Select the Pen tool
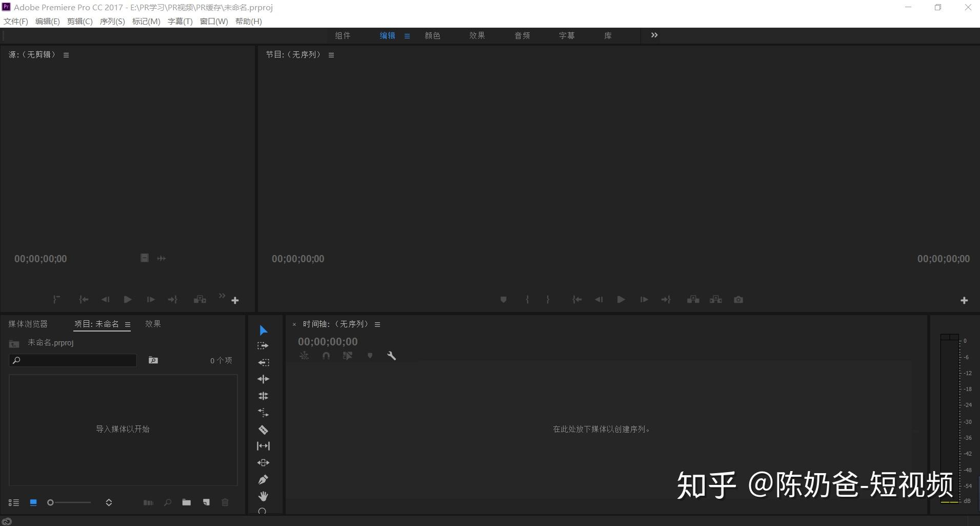This screenshot has width=980, height=526. (x=263, y=479)
